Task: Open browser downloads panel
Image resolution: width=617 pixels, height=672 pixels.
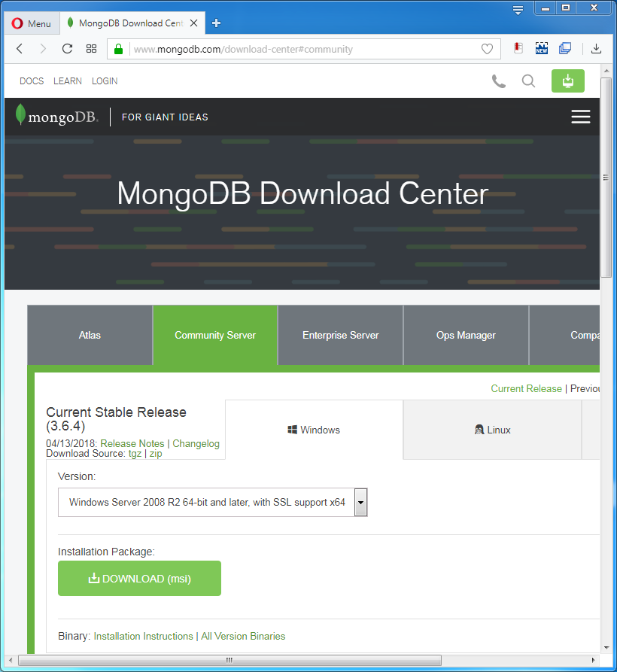Action: tap(596, 48)
